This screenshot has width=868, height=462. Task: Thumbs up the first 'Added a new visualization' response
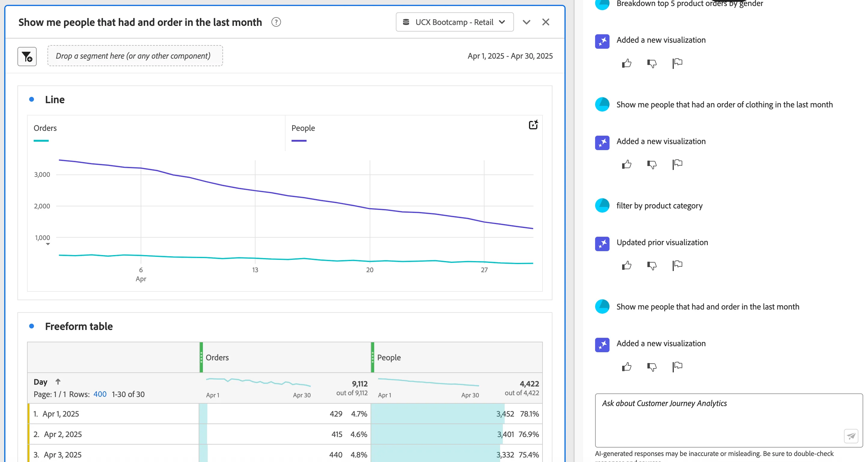point(626,63)
